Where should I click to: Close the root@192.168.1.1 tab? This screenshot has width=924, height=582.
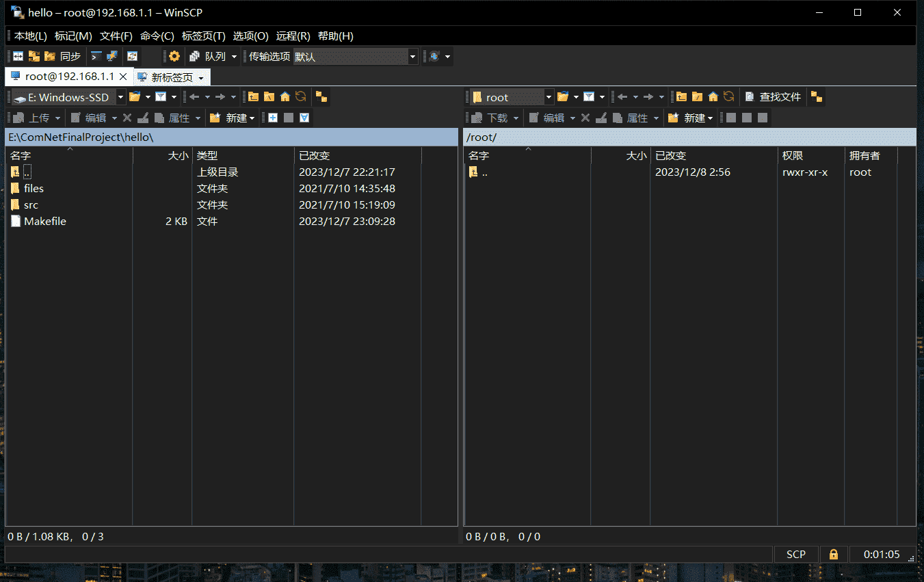[x=123, y=77]
